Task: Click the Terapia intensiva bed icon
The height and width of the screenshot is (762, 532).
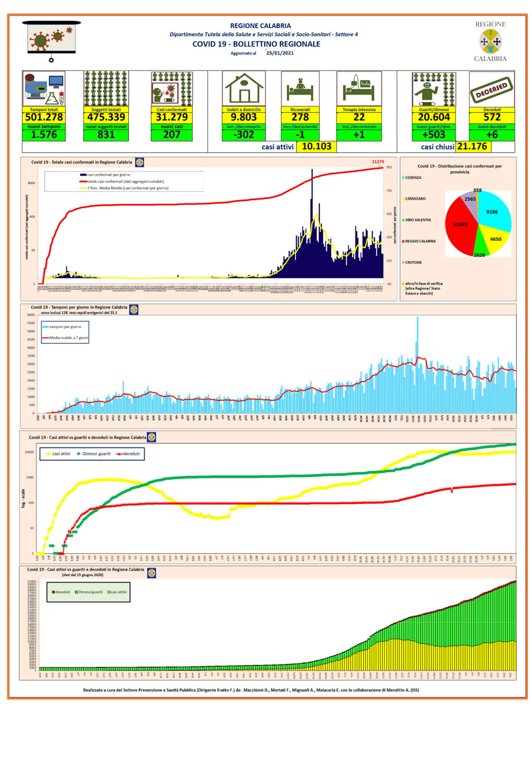Action: (359, 89)
